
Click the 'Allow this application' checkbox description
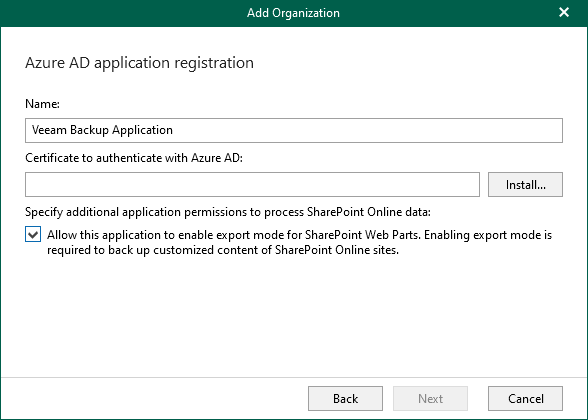click(x=299, y=242)
